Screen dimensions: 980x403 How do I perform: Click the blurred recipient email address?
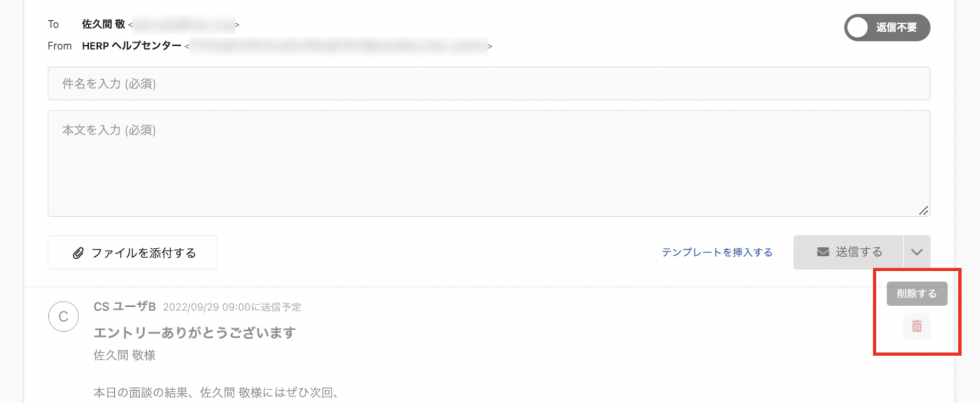[x=184, y=24]
